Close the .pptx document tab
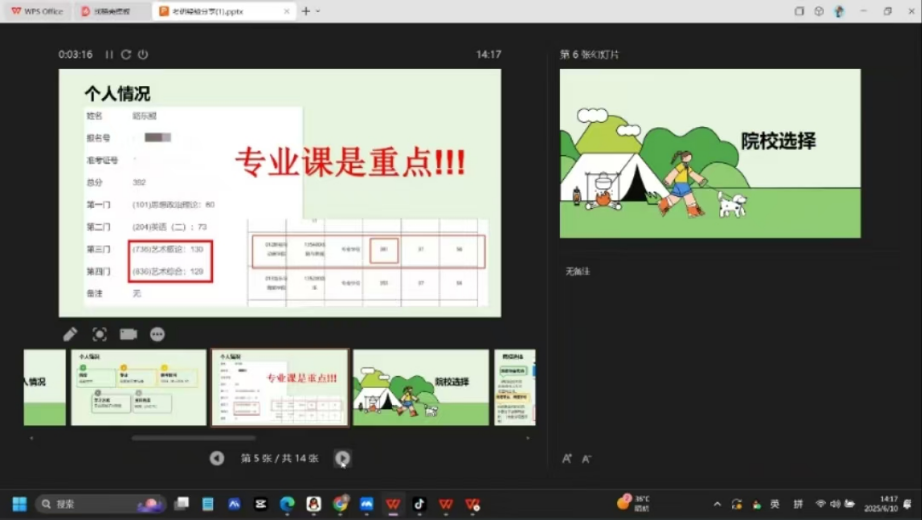Image resolution: width=922 pixels, height=520 pixels. click(x=286, y=11)
